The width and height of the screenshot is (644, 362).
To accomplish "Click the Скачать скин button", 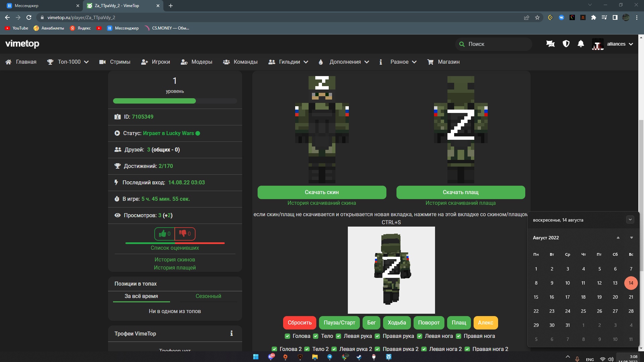I will [x=322, y=192].
